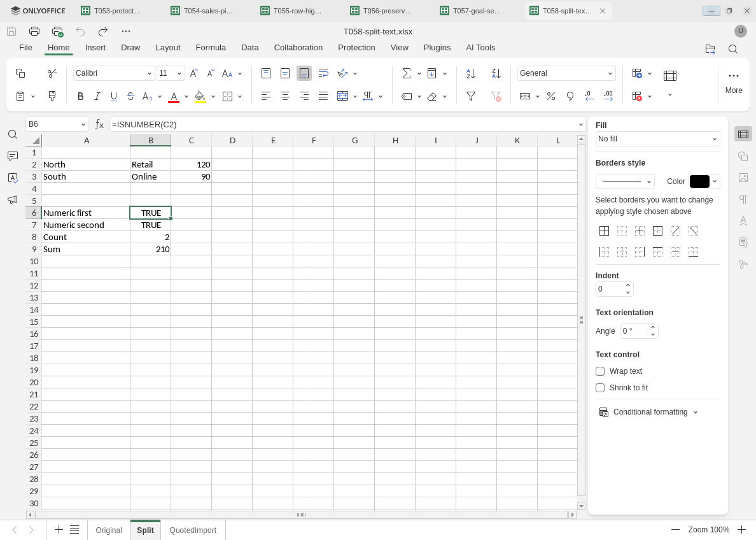Click the Copy icon in the ribbon
The height and width of the screenshot is (540, 756).
coord(20,73)
